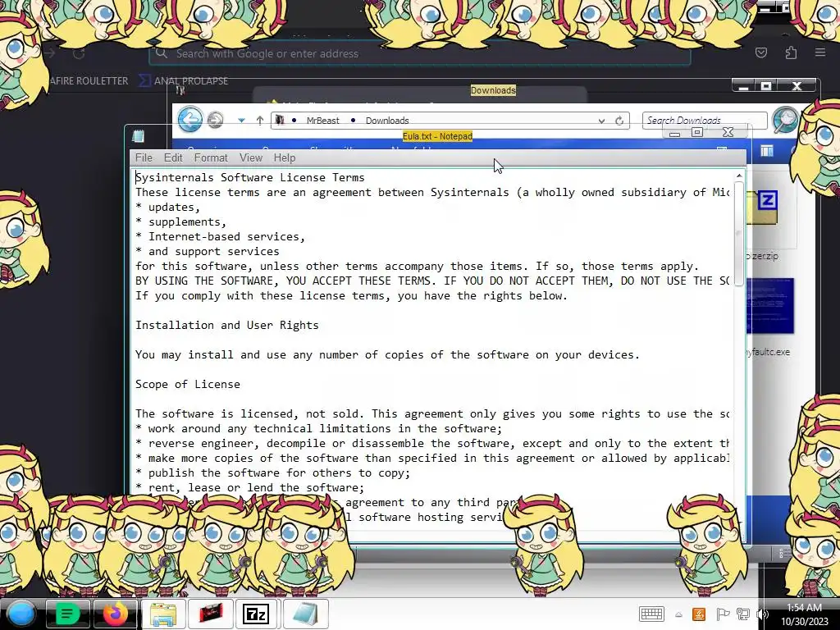Click the Java tray icon

pos(699,614)
